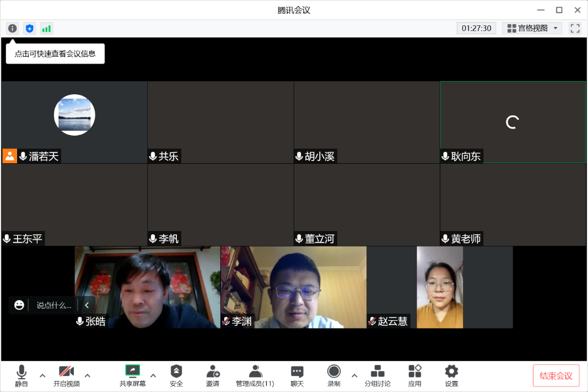Expand the arrow next to 静音

pos(42,375)
